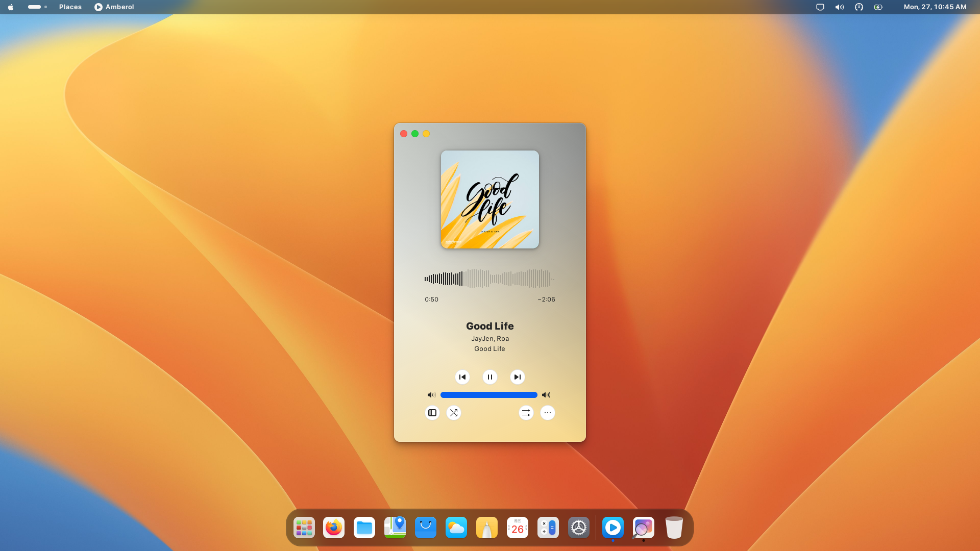Click the blue volume slider bar
The width and height of the screenshot is (980, 551).
coord(489,395)
